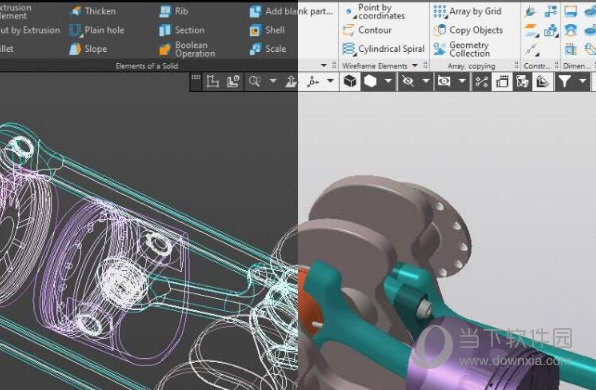Expand the Elements of a Solid panel arrow

pos(323,65)
